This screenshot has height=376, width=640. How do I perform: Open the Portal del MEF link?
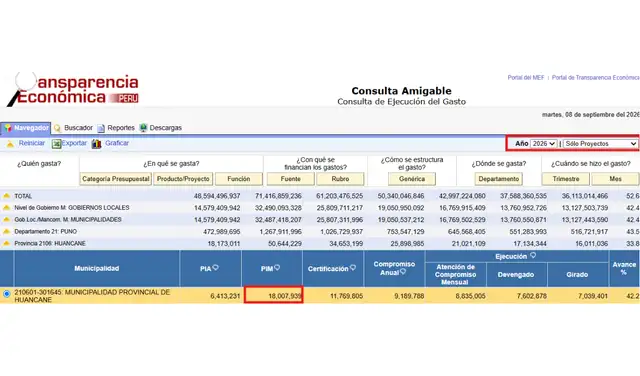point(526,78)
